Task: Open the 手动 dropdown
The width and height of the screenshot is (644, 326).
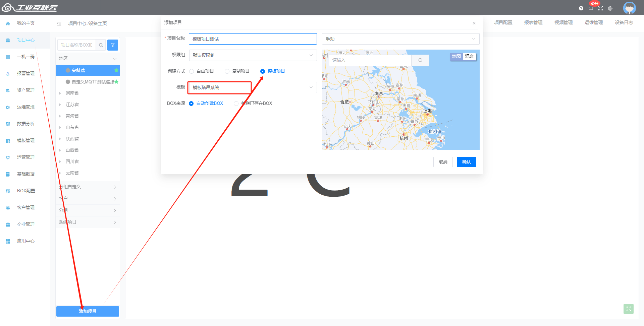Action: click(401, 39)
